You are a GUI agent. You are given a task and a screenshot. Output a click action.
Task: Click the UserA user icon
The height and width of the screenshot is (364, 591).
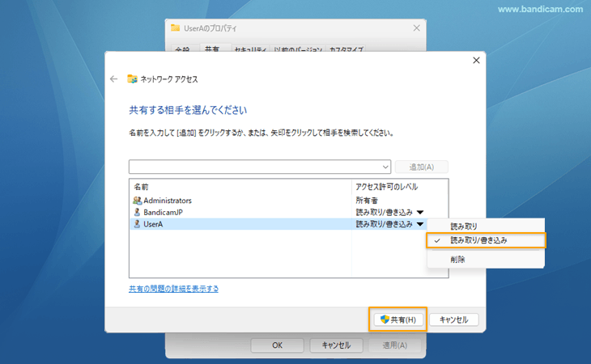coord(137,224)
